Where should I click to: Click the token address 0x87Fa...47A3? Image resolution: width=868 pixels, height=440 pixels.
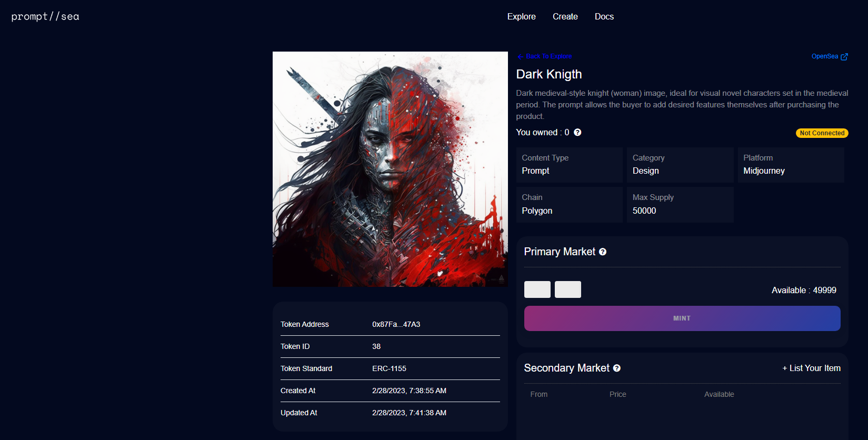396,325
